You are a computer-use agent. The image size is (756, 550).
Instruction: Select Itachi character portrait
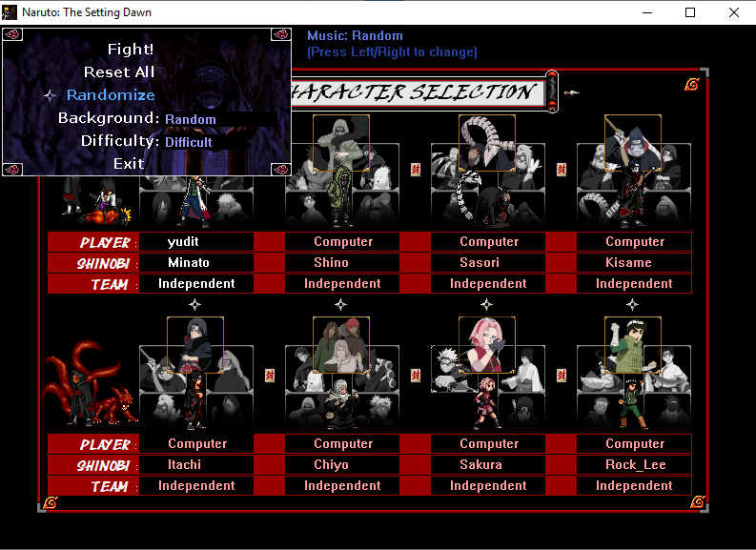195,345
